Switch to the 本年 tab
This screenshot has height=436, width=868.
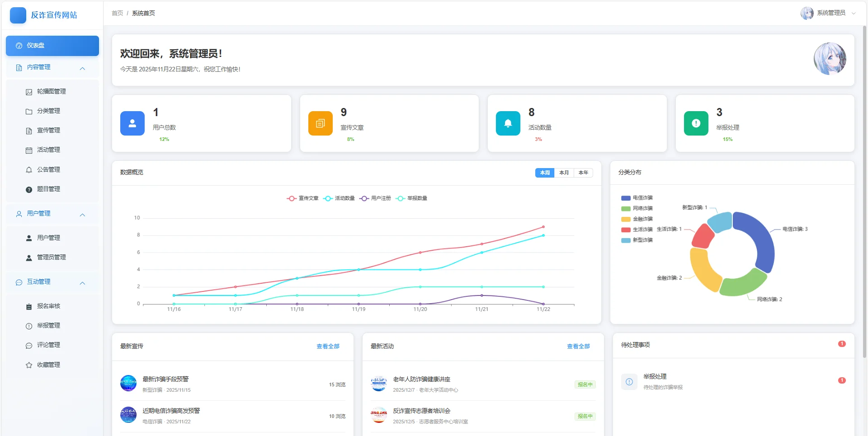(x=583, y=173)
